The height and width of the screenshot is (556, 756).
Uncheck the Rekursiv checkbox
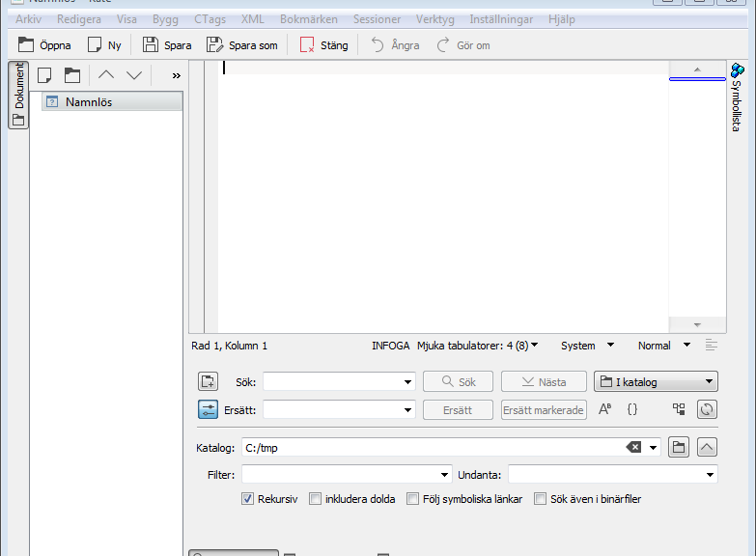[248, 499]
